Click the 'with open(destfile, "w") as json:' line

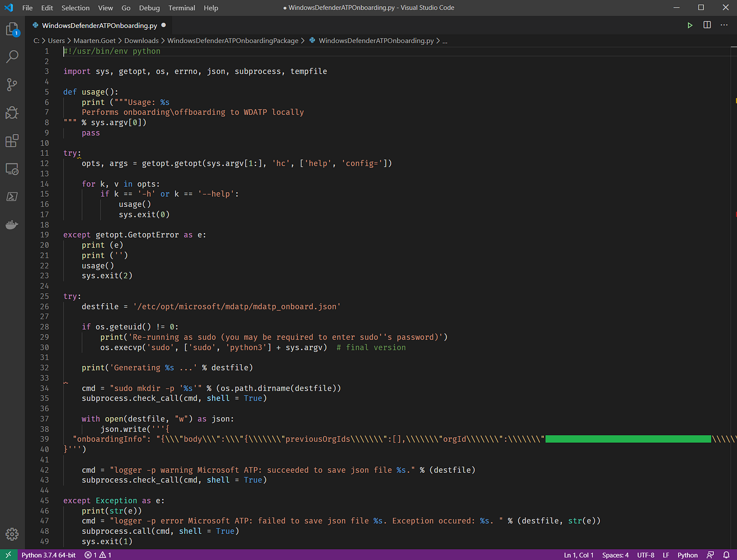tap(158, 419)
